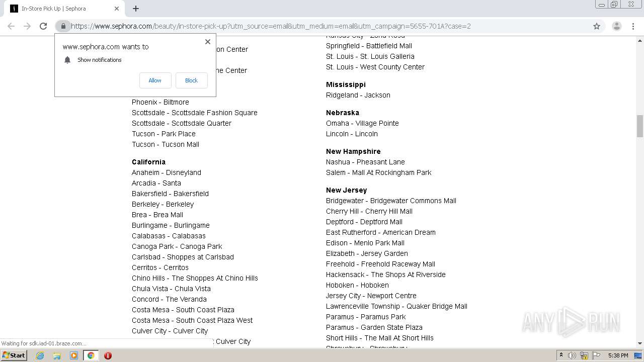Select 'Scottsdale - Scottsdale Fashion Square'
Image resolution: width=644 pixels, height=362 pixels.
(x=195, y=113)
